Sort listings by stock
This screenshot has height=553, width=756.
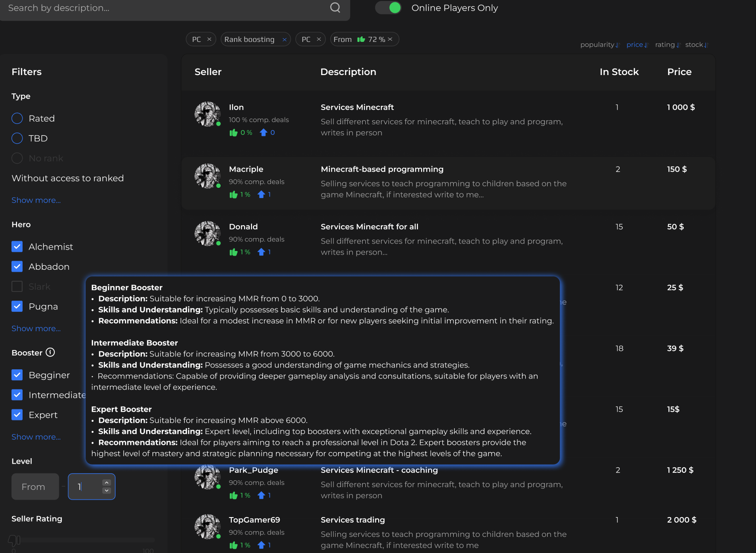point(697,45)
